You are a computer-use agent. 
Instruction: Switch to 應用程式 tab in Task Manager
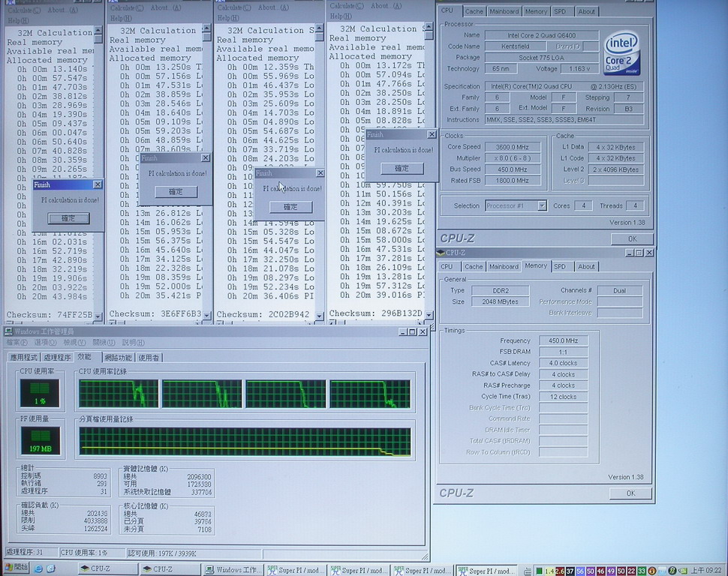(24, 358)
